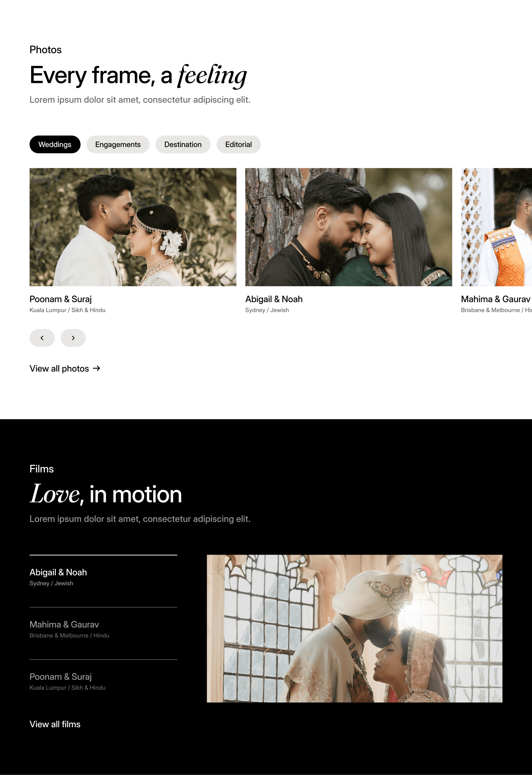This screenshot has width=532, height=775.
Task: Open the Editorial photo category
Action: click(x=238, y=144)
